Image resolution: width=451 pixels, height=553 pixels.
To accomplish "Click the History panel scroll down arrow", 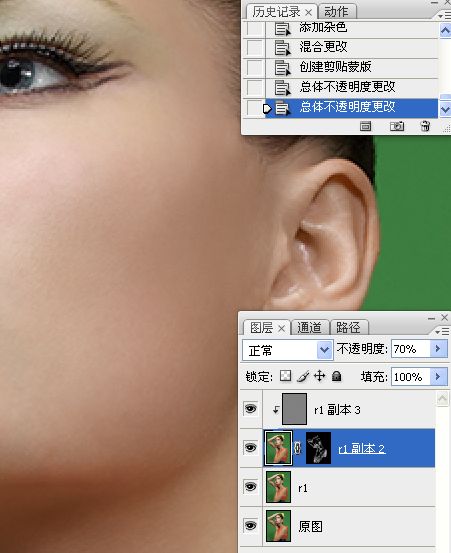I will coord(445,110).
